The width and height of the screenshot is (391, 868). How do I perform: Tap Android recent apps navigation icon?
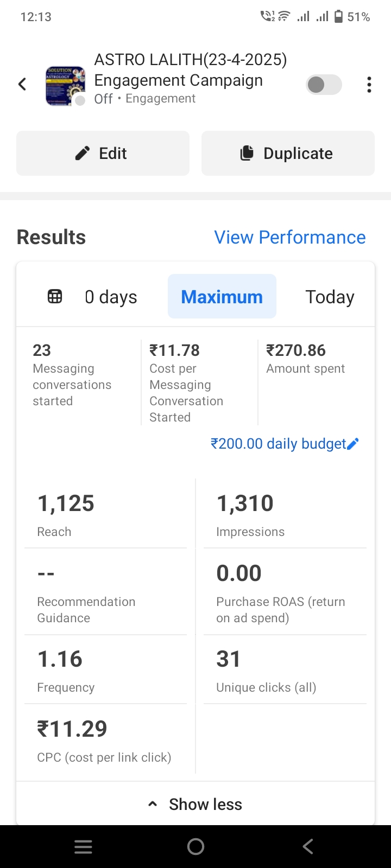tap(83, 846)
